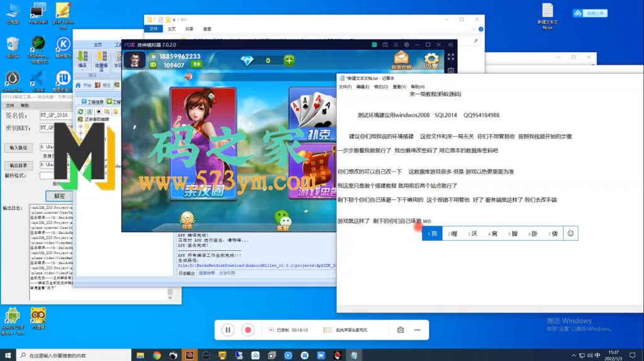Screen dimensions: 644x361
Task: Click the add diamonds plus button in game
Action: pos(289,61)
